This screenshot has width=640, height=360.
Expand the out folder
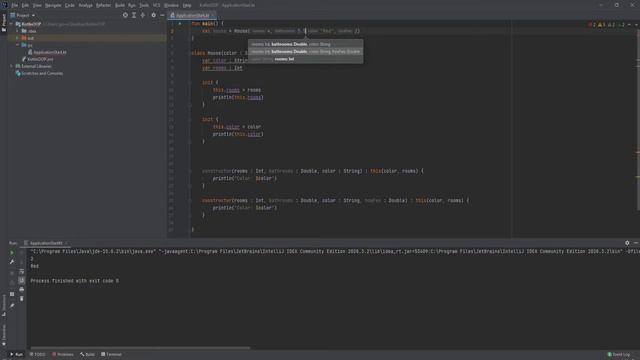coord(18,38)
